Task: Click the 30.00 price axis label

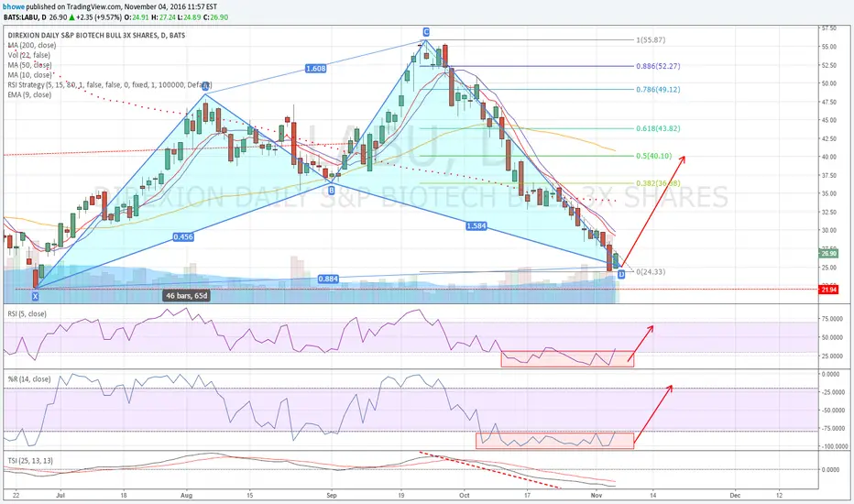Action: tap(829, 231)
